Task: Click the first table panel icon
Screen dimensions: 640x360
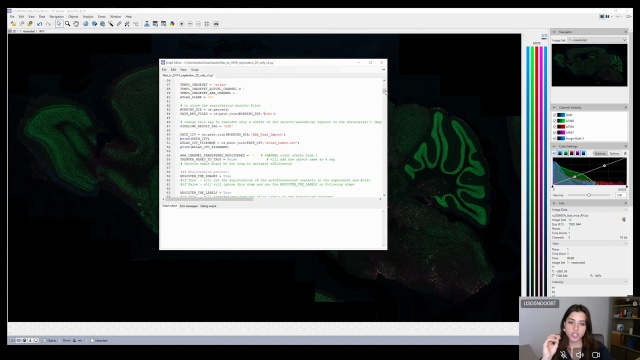Action: click(155, 24)
